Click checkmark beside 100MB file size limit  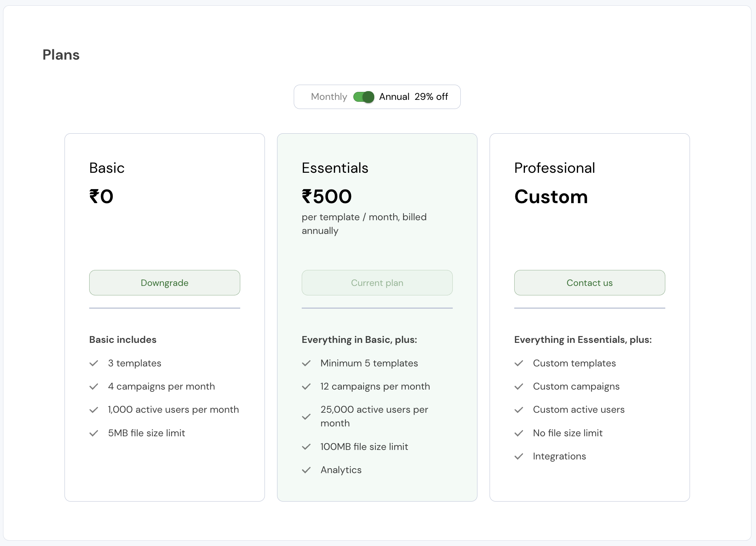point(306,447)
